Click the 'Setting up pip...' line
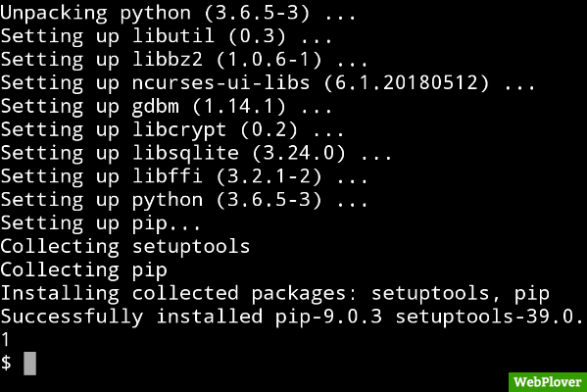The width and height of the screenshot is (587, 392). click(x=100, y=223)
